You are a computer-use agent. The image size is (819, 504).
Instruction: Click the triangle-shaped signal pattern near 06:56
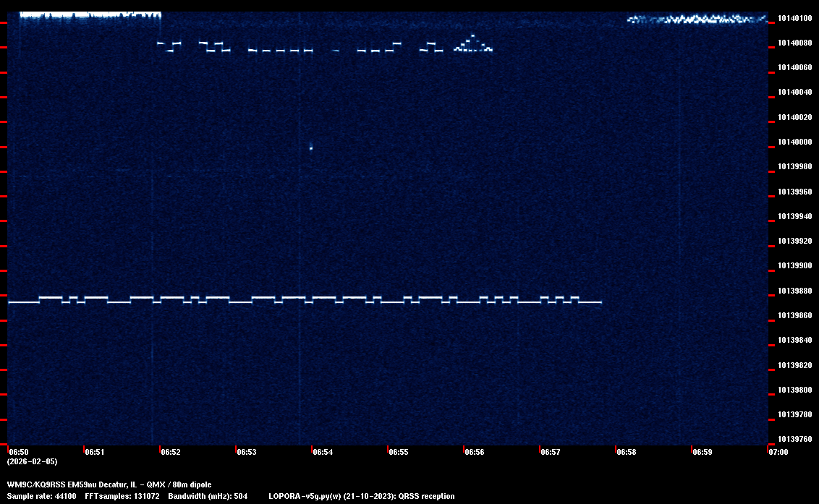(473, 45)
